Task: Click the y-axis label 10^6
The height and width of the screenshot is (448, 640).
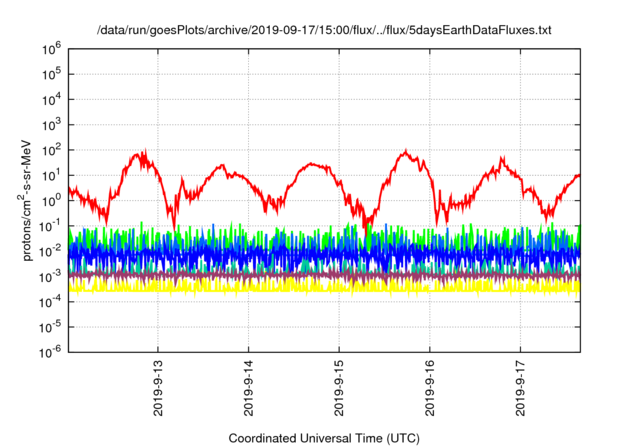Action: [51, 49]
